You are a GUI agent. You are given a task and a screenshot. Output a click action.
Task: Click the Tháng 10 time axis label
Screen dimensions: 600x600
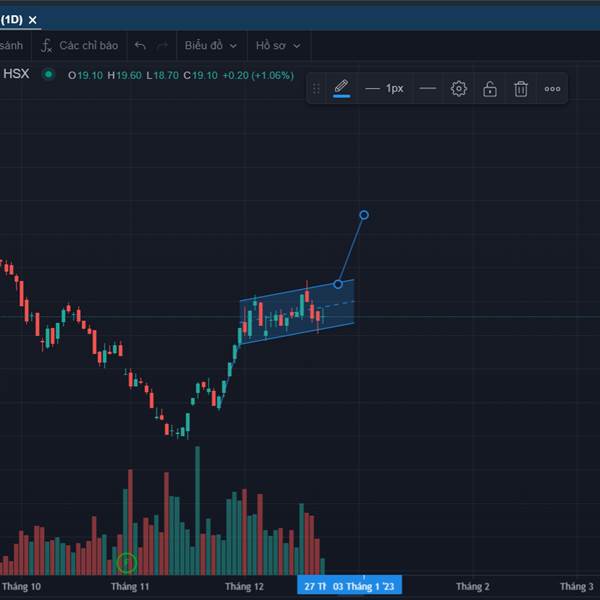point(21,586)
